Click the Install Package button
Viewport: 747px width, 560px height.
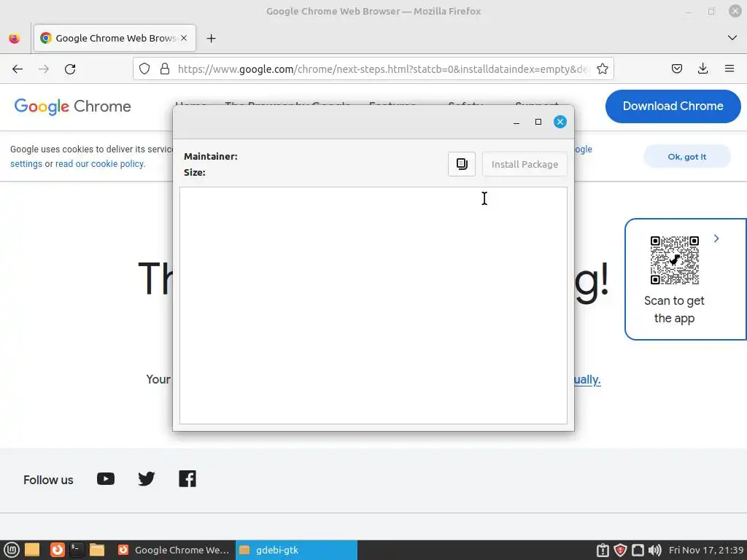(525, 164)
